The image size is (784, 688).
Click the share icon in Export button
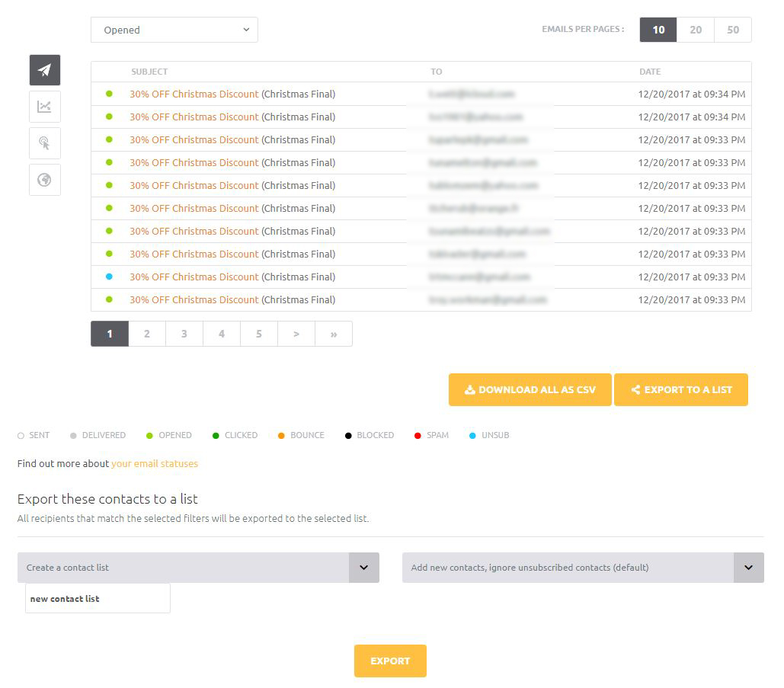[635, 389]
